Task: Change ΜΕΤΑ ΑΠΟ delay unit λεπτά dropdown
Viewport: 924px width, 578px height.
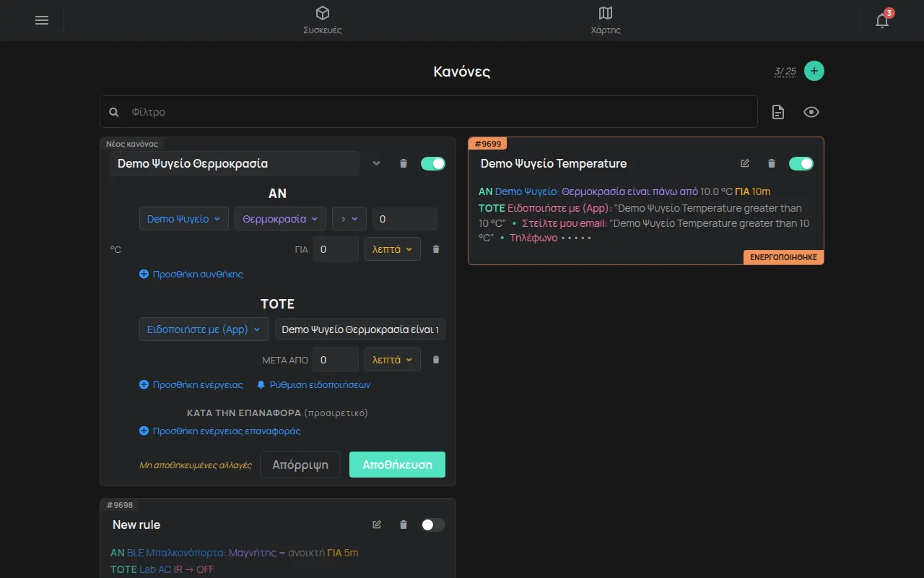Action: (x=393, y=360)
